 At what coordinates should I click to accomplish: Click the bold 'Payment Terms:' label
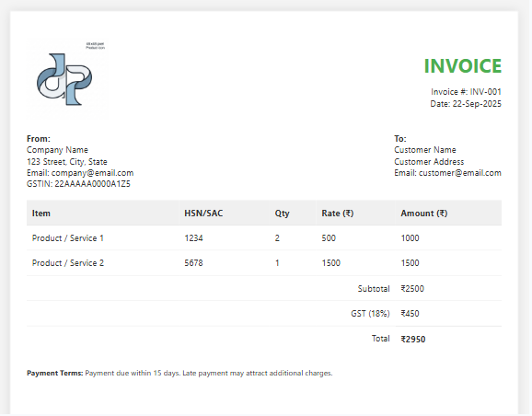(x=55, y=374)
